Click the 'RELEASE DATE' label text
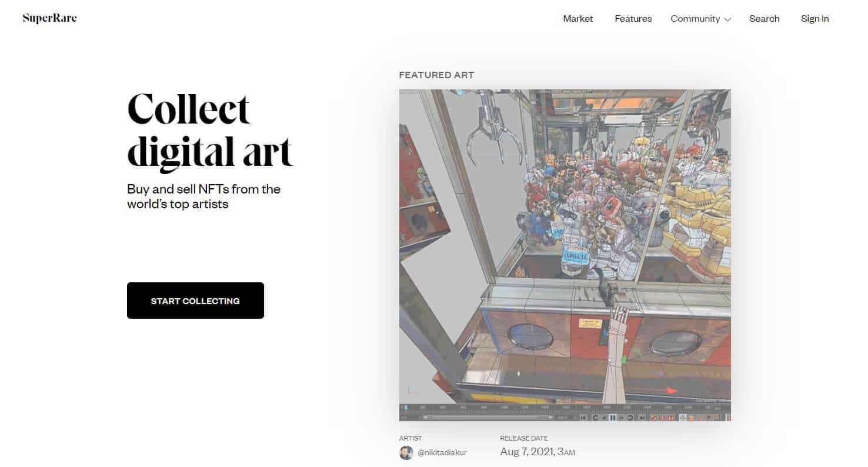868x467 pixels. click(524, 438)
